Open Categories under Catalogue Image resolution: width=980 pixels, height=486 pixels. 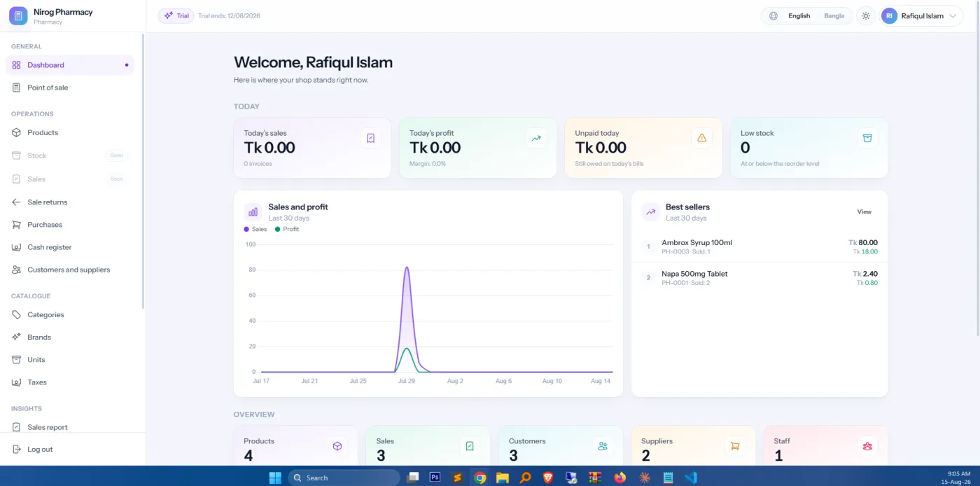pos(69,314)
